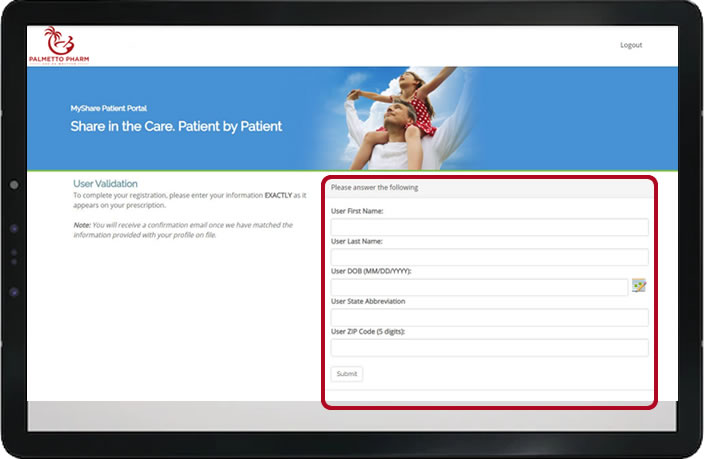Click the Logout link

click(631, 45)
